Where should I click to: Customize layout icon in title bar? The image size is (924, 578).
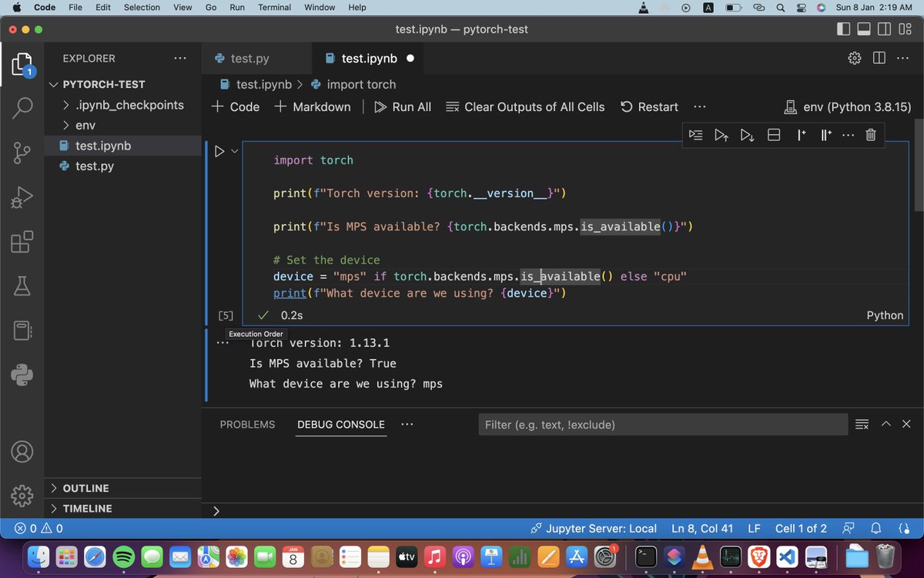(x=906, y=29)
